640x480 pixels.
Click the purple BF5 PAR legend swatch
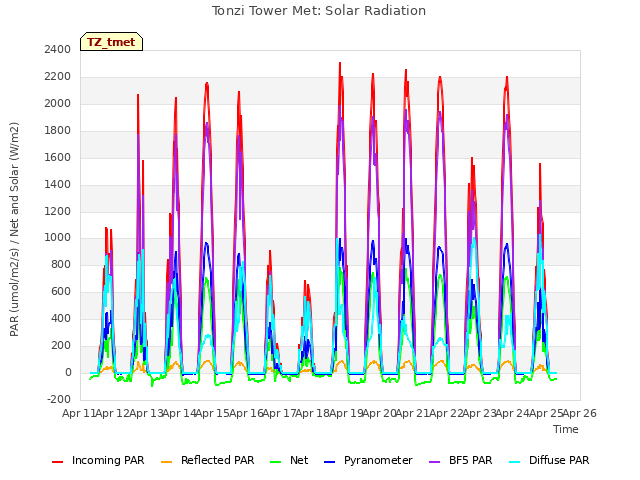[x=435, y=462]
